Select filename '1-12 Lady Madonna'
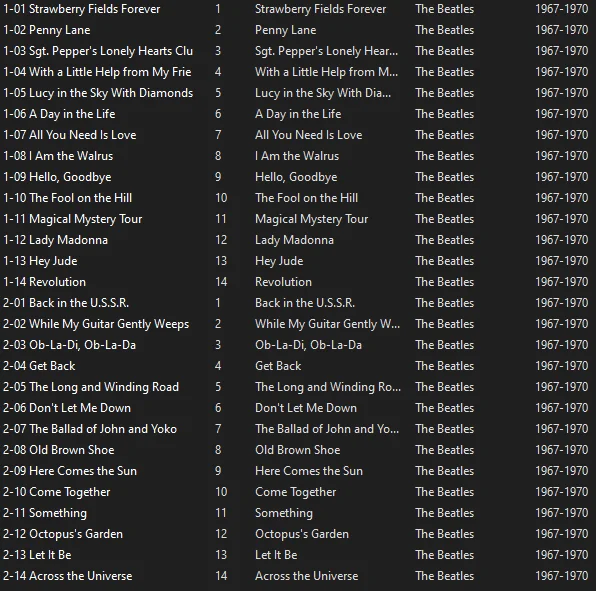 click(x=55, y=240)
